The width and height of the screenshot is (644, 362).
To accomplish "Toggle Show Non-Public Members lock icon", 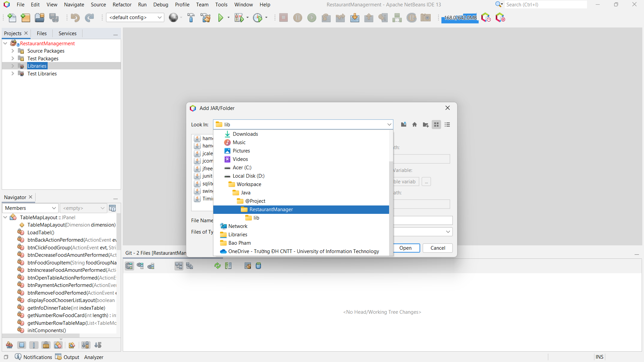I will (x=46, y=345).
